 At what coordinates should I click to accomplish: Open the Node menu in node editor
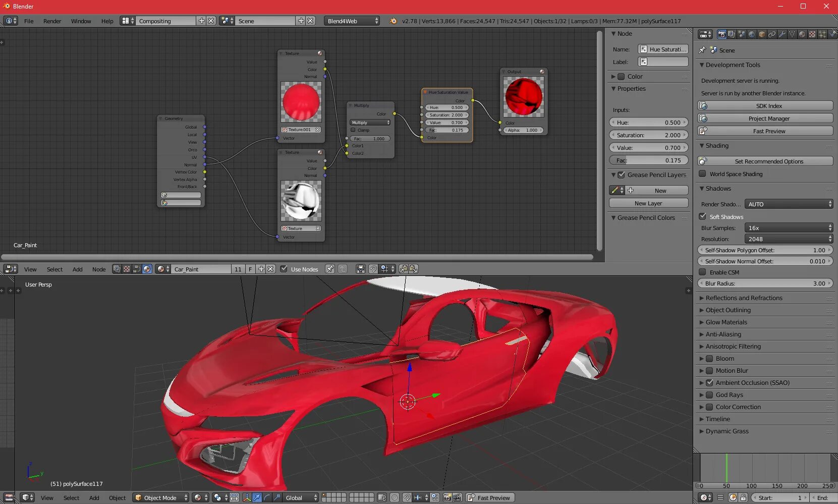pos(99,269)
